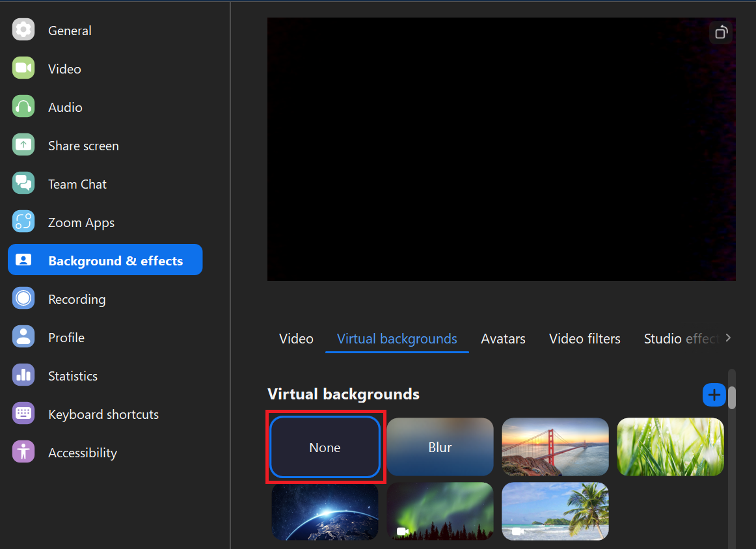Select the Zoom Apps icon
This screenshot has height=549, width=756.
coord(23,222)
